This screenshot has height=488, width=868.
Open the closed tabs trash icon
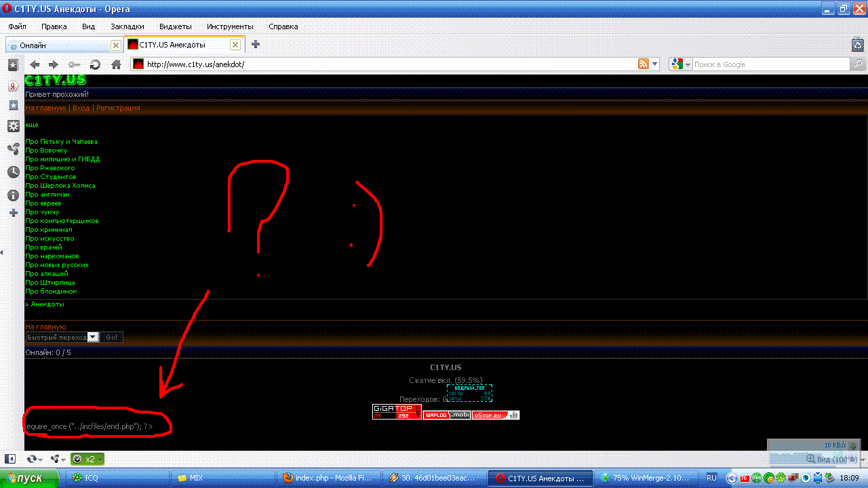click(x=857, y=45)
